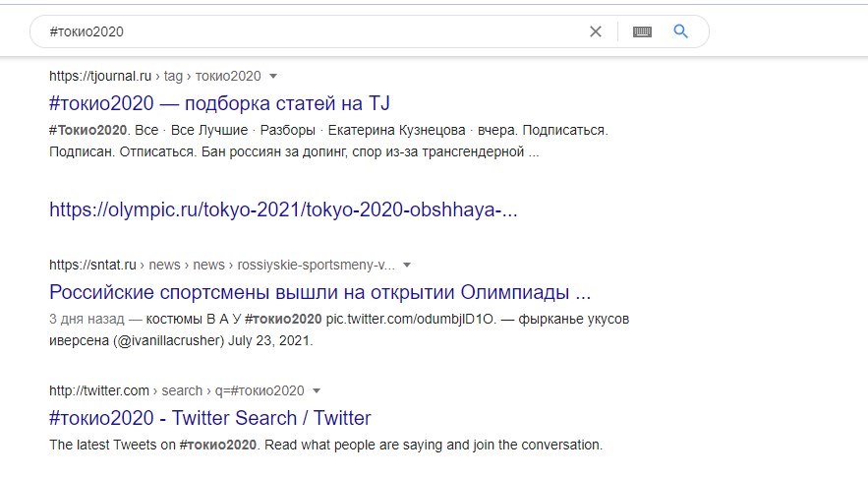This screenshot has height=477, width=868.
Task: Click the TJ result snippet mentioning Екатерина Кузнецова
Action: click(329, 141)
